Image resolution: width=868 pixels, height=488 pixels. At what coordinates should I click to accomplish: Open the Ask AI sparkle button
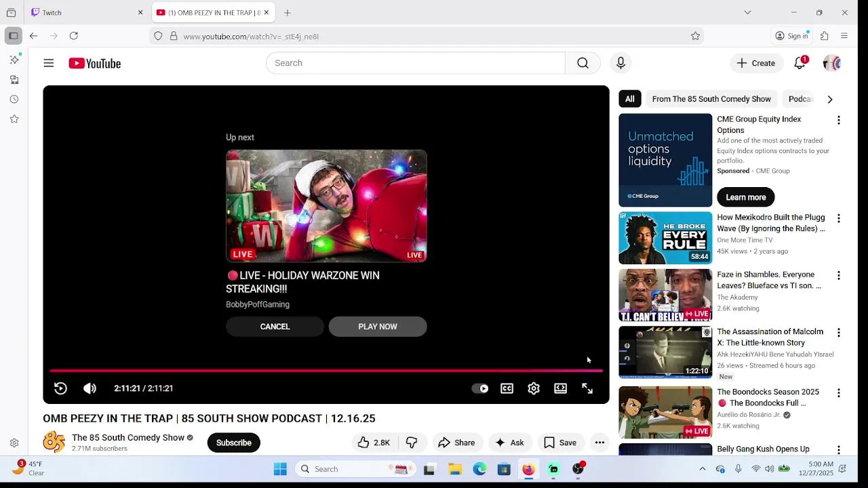[x=509, y=443]
